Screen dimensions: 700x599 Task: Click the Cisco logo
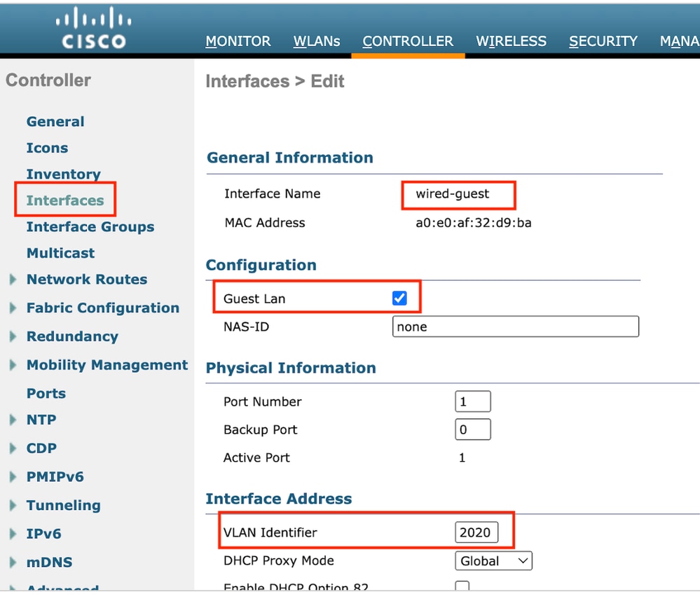point(94,28)
